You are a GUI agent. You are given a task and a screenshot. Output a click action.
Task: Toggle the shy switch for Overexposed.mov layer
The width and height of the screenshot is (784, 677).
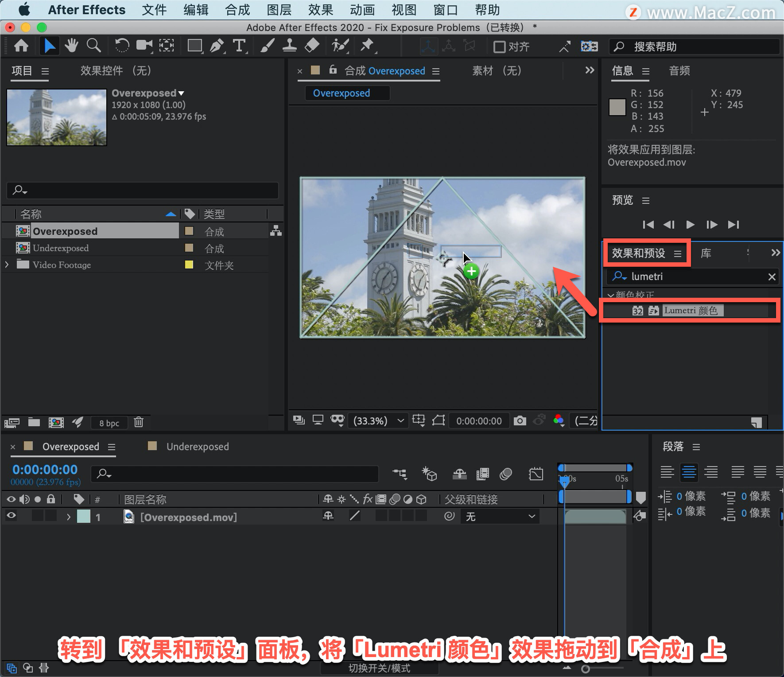pos(328,516)
